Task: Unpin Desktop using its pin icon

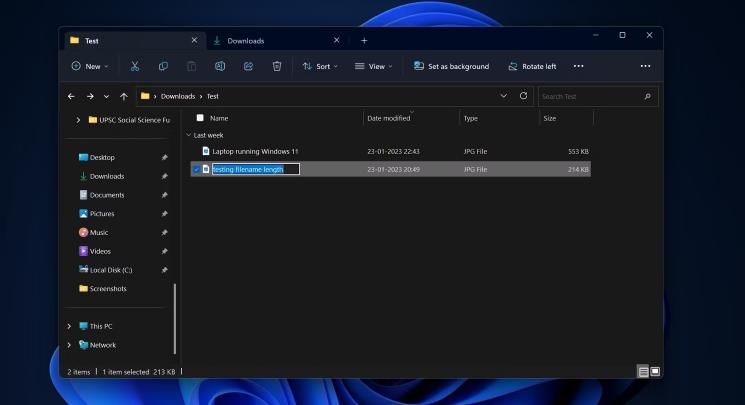Action: click(164, 157)
